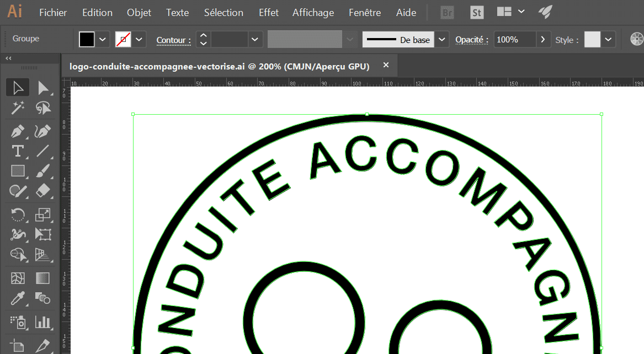
Task: Select the Mesh tool
Action: point(18,278)
